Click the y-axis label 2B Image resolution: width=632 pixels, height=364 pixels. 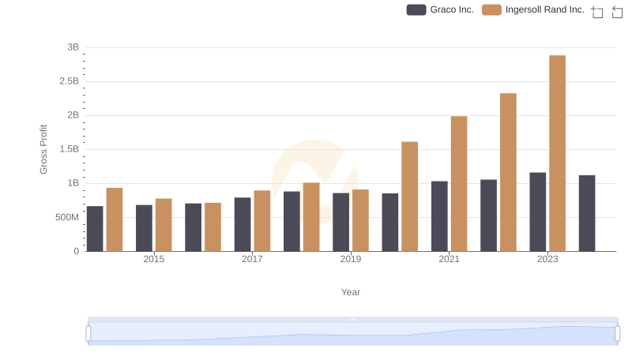pos(73,115)
